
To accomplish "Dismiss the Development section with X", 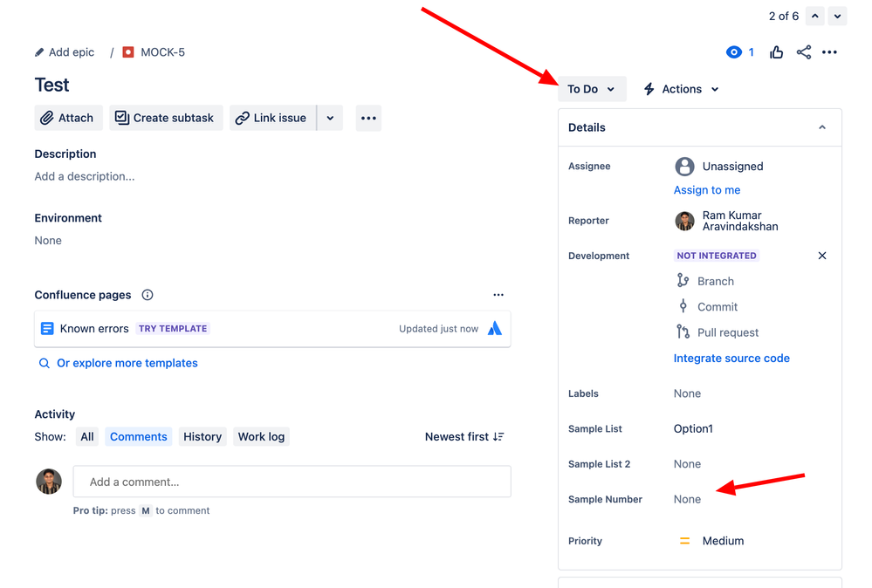I will (822, 256).
